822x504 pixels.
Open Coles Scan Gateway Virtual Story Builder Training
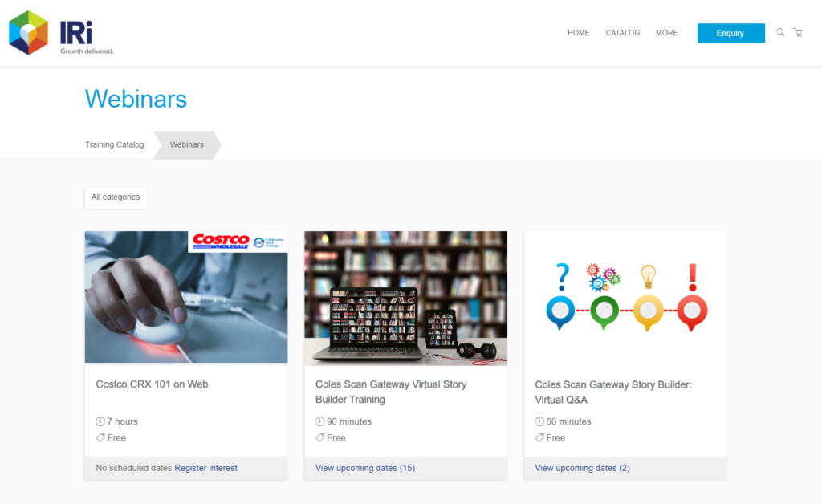pos(391,392)
